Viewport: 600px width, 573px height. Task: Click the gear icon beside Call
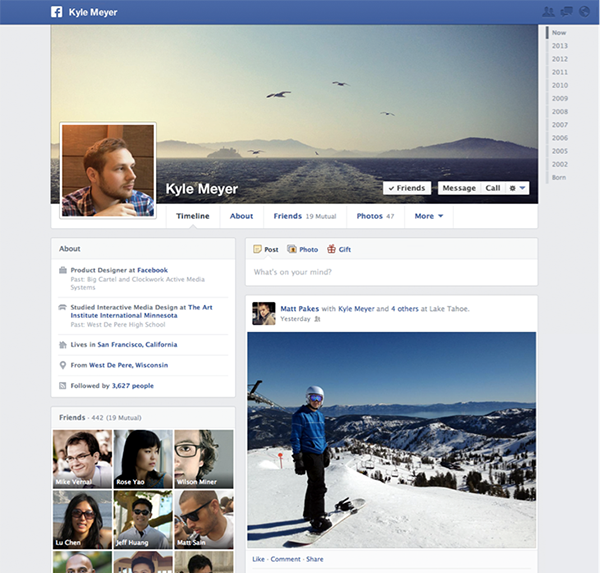click(512, 188)
